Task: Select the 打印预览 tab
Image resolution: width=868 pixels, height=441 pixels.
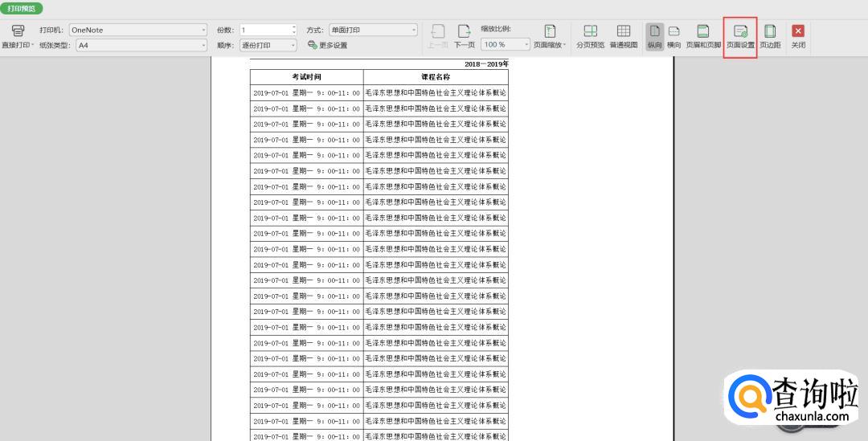Action: [x=22, y=8]
